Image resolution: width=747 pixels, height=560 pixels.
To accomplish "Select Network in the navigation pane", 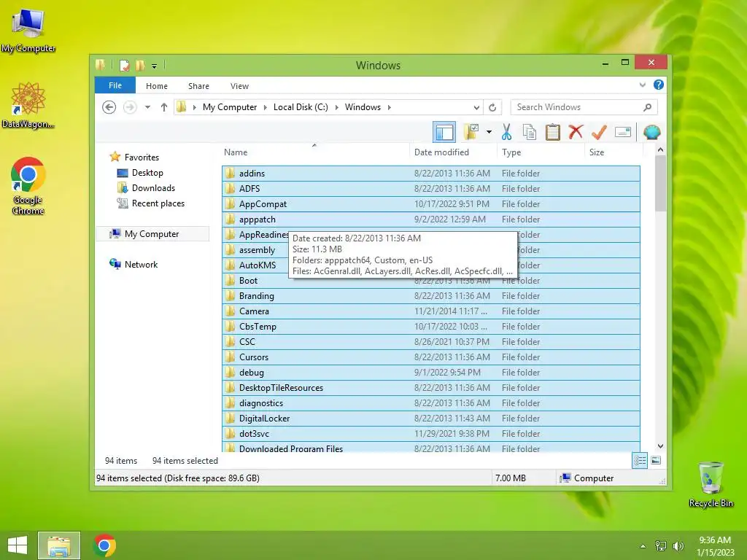I will click(141, 264).
